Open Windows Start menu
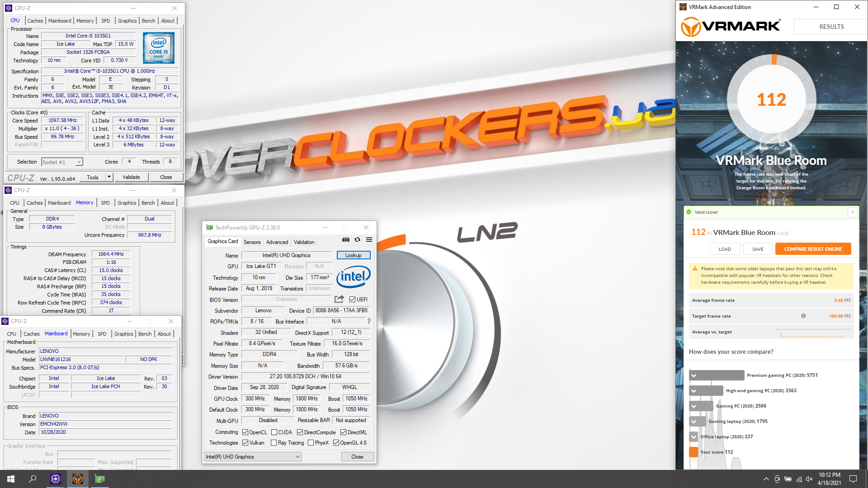868x488 pixels. (11, 479)
